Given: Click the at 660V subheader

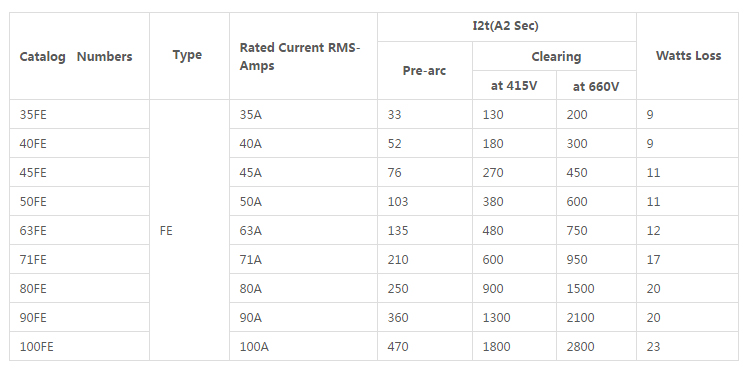Looking at the screenshot, I should 596,87.
